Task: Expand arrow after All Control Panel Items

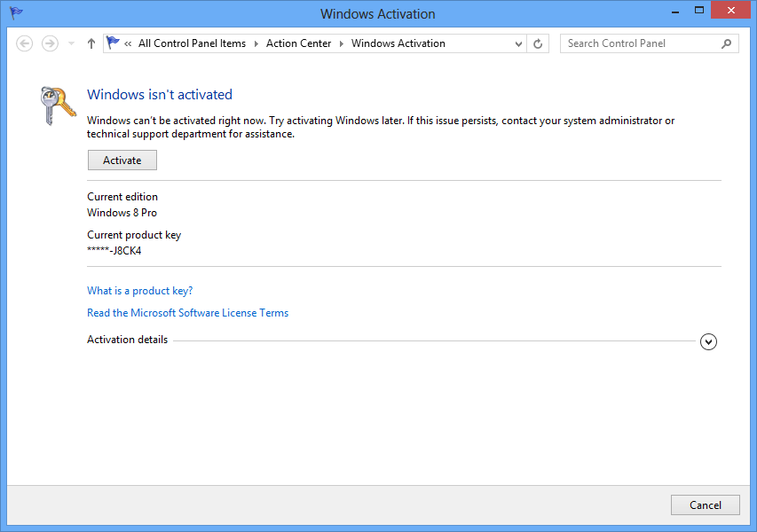Action: (256, 43)
